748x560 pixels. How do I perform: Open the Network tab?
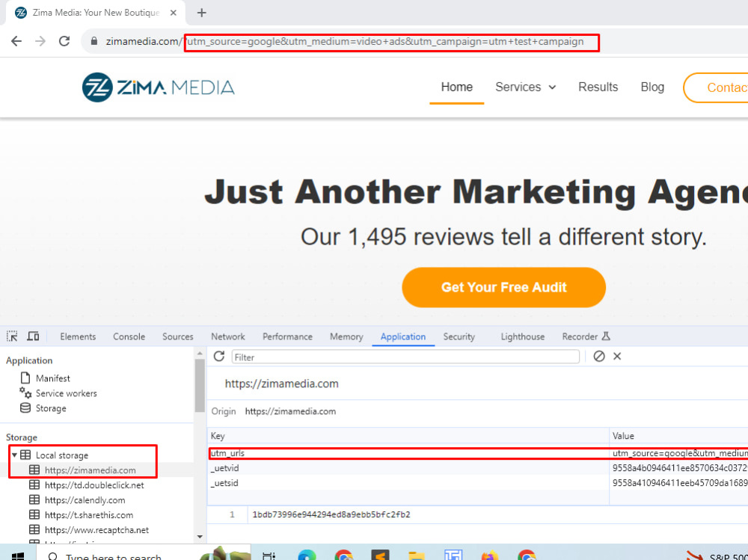(x=228, y=336)
